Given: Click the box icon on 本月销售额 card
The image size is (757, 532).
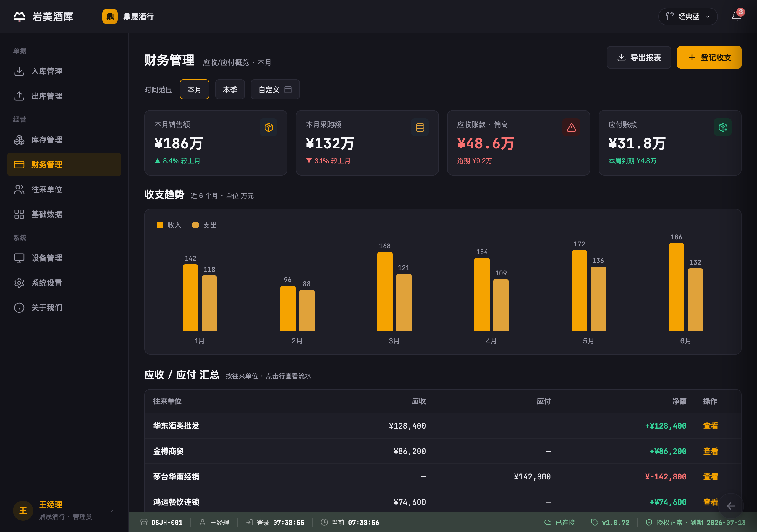Looking at the screenshot, I should coord(269,127).
